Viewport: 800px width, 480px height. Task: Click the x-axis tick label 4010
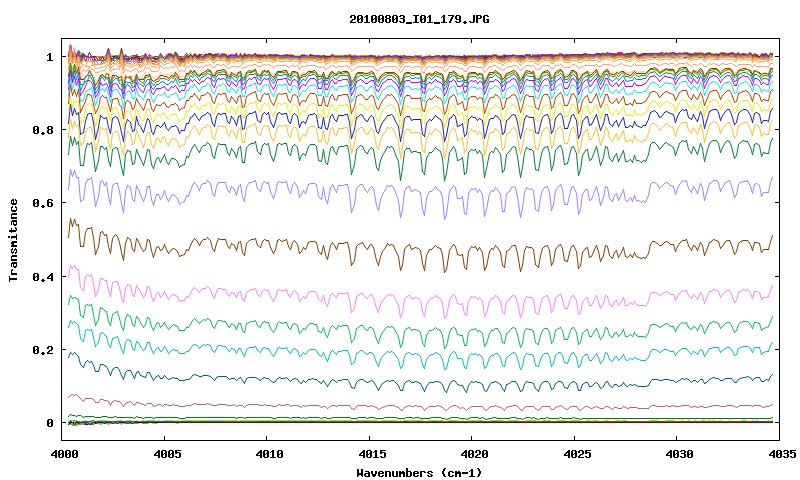269,453
